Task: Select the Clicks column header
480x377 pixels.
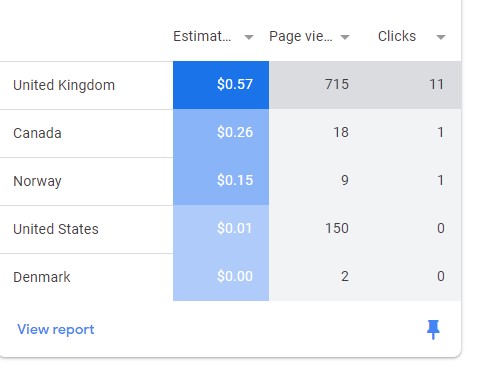Action: 397,36
